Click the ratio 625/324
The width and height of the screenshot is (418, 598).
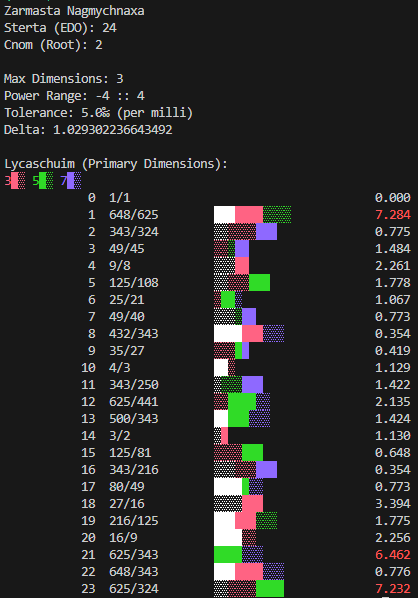[134, 588]
